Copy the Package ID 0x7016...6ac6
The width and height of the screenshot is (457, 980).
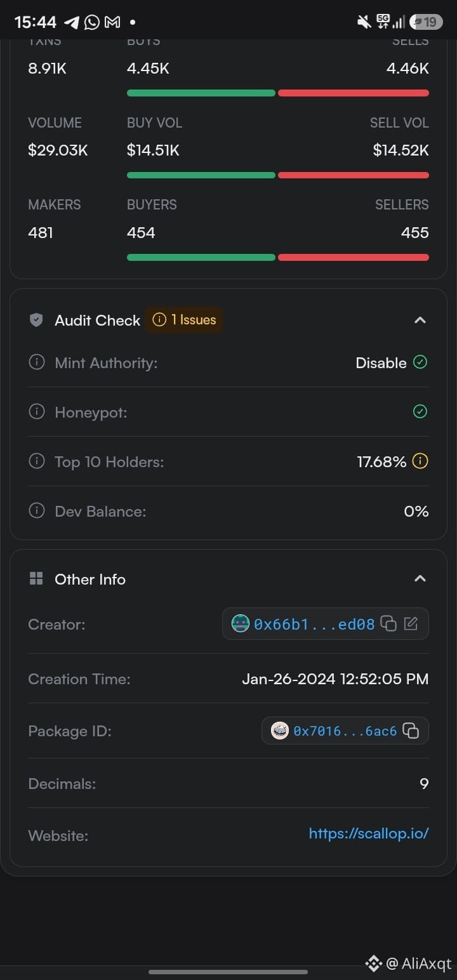coord(411,731)
